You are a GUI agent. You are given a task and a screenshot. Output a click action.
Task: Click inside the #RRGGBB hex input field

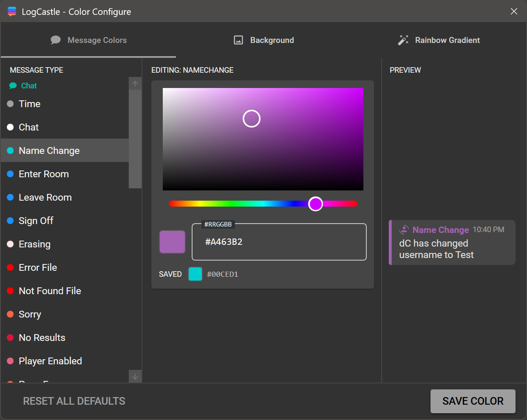click(x=279, y=241)
